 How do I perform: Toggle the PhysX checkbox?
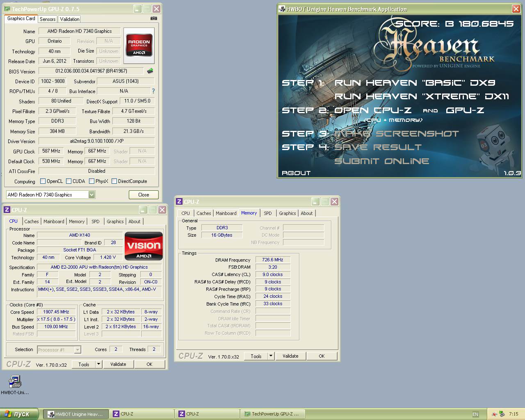point(92,181)
